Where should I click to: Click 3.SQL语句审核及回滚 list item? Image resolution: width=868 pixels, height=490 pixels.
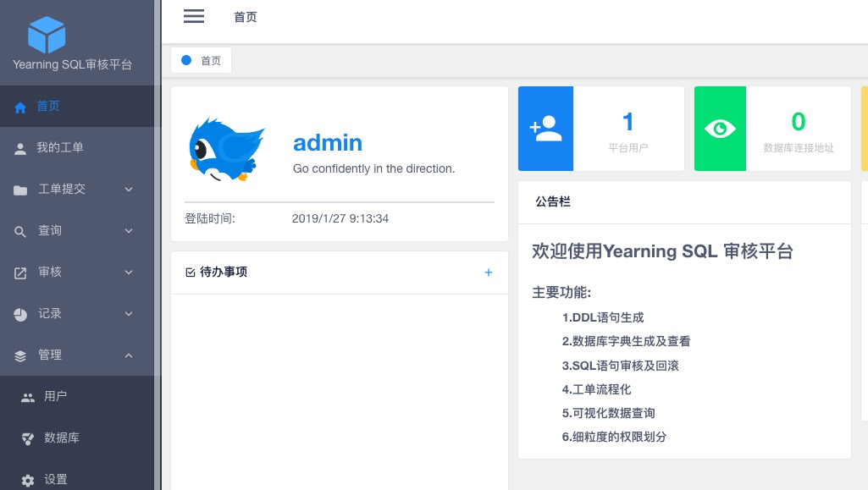pos(620,366)
